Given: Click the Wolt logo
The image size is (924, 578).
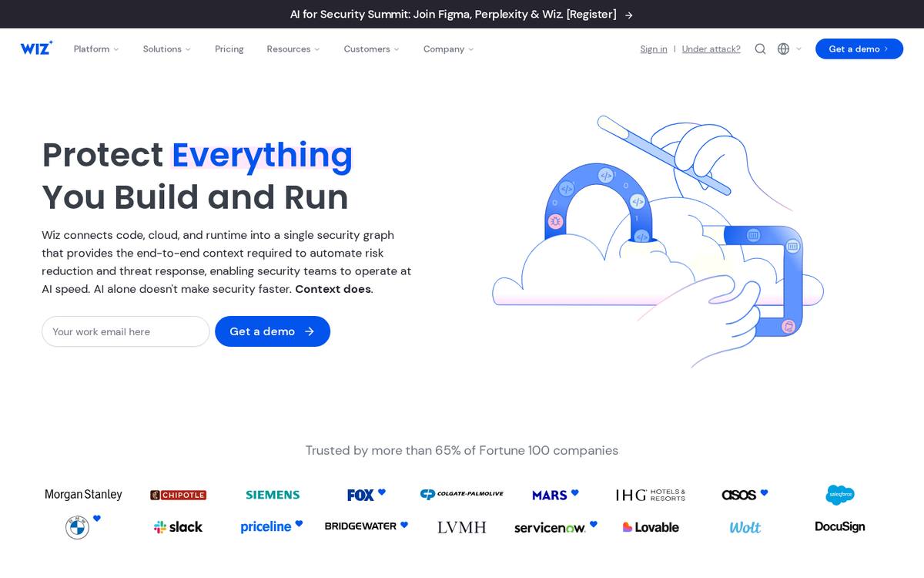Looking at the screenshot, I should pyautogui.click(x=745, y=527).
